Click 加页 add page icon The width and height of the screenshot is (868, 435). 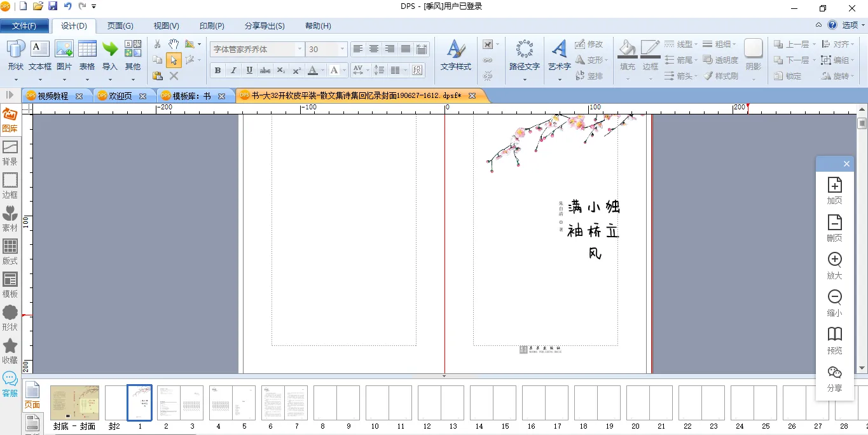coord(834,191)
